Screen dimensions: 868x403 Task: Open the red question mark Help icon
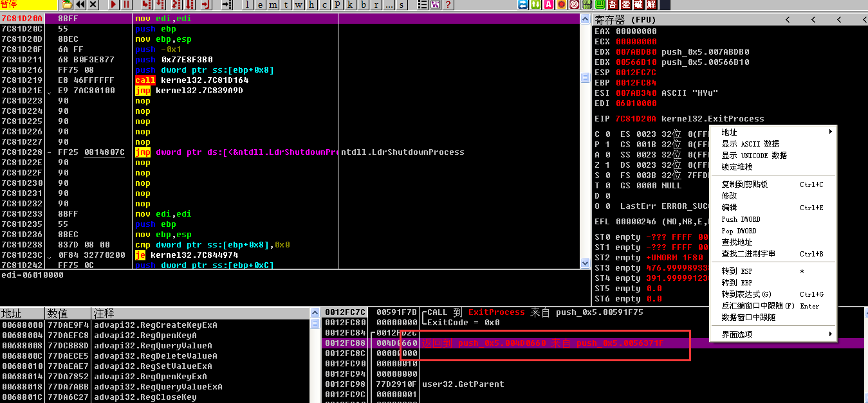click(448, 5)
